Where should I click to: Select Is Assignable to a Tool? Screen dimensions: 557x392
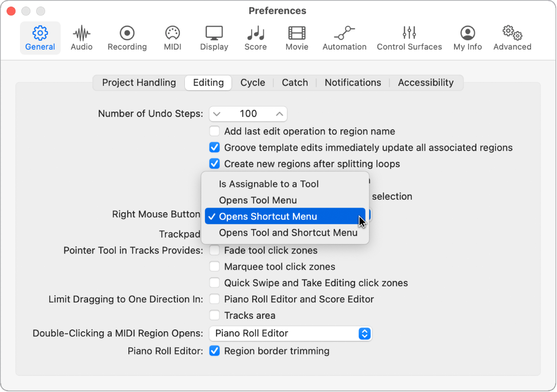[x=269, y=184]
